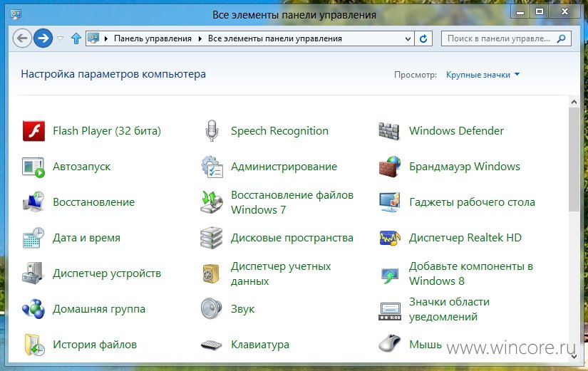Click the window system menu icon in title bar
This screenshot has width=588, height=371.
point(16,15)
